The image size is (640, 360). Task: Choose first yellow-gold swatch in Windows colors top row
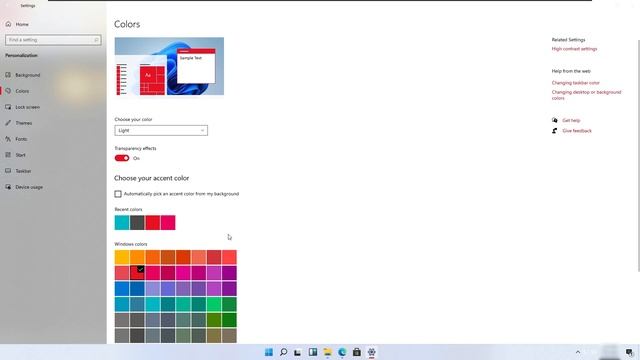click(x=122, y=257)
